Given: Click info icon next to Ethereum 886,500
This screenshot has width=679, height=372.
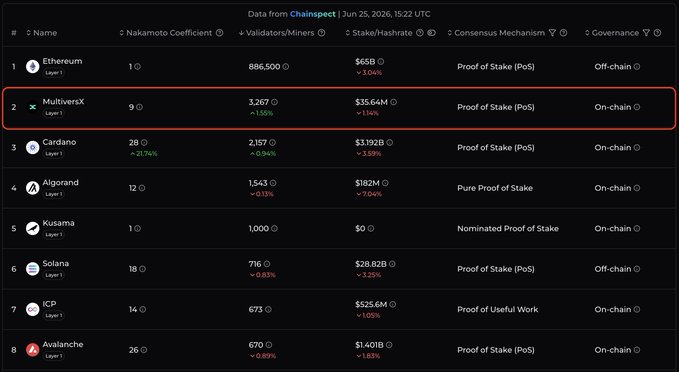Looking at the screenshot, I should pos(286,67).
